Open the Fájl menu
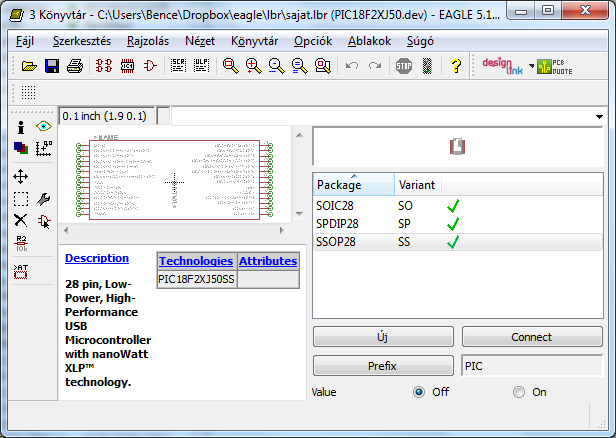616x438 pixels. (25, 41)
